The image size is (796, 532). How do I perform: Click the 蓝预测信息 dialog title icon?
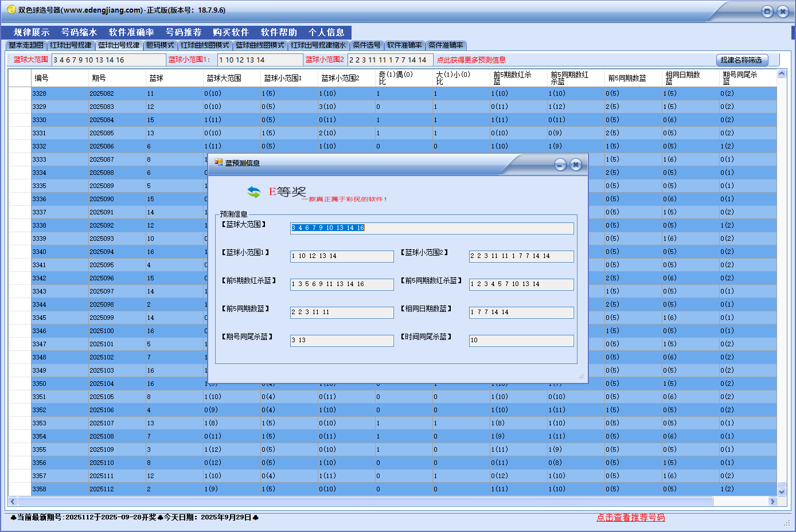point(218,163)
